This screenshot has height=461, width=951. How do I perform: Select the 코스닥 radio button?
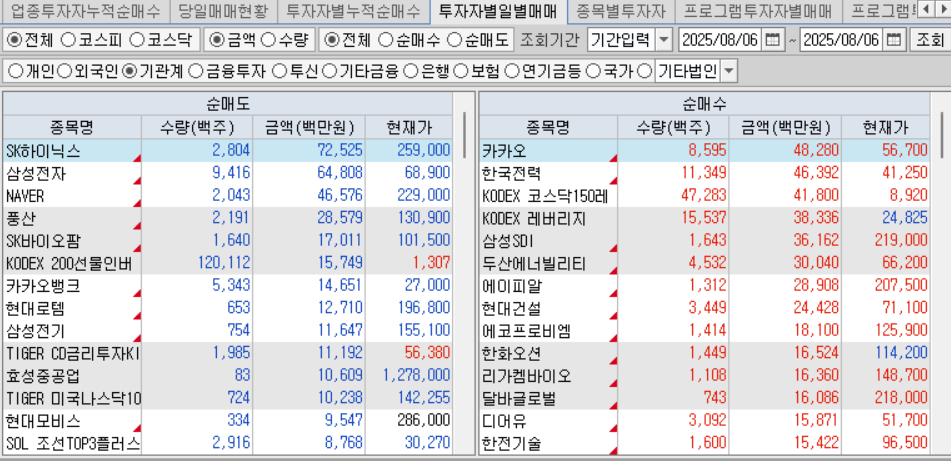coord(137,41)
